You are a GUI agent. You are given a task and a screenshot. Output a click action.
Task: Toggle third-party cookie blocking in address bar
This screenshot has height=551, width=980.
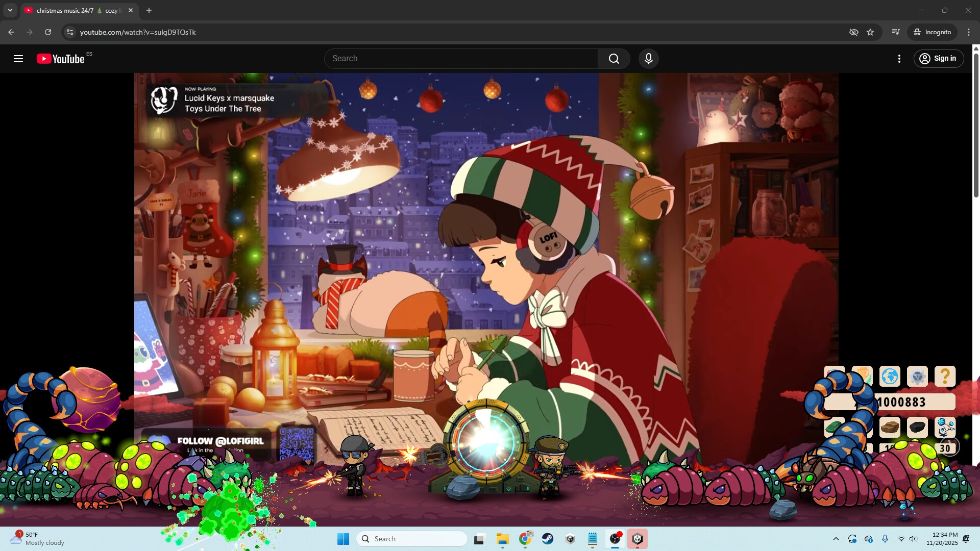point(853,32)
